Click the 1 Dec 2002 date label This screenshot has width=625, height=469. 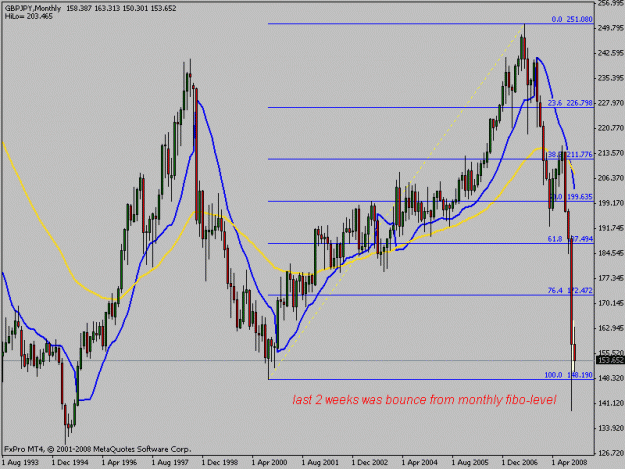369,463
